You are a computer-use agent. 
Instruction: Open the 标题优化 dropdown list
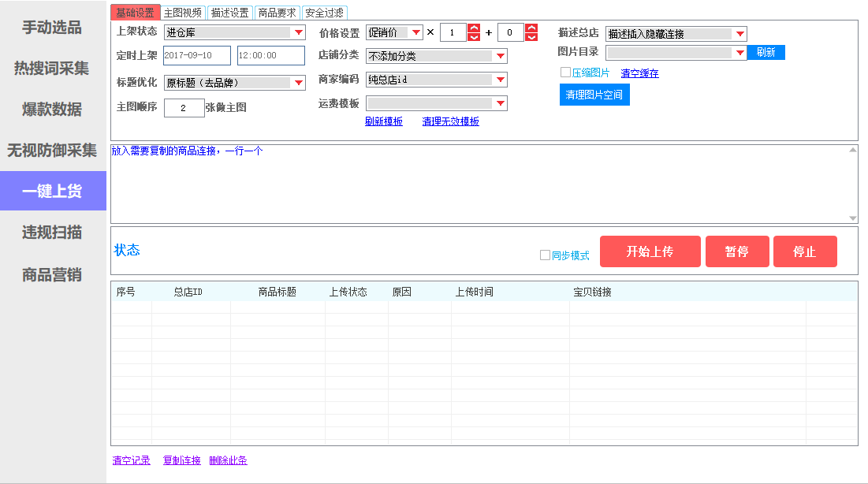[298, 83]
